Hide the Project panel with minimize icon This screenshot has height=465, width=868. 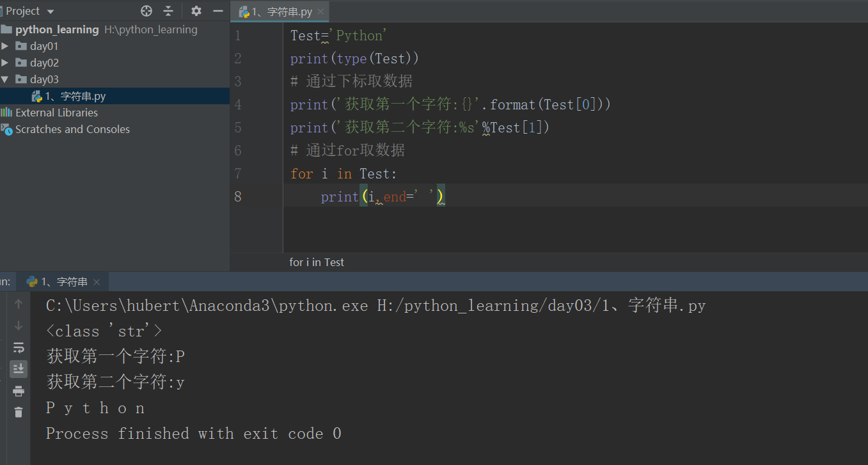pyautogui.click(x=218, y=11)
